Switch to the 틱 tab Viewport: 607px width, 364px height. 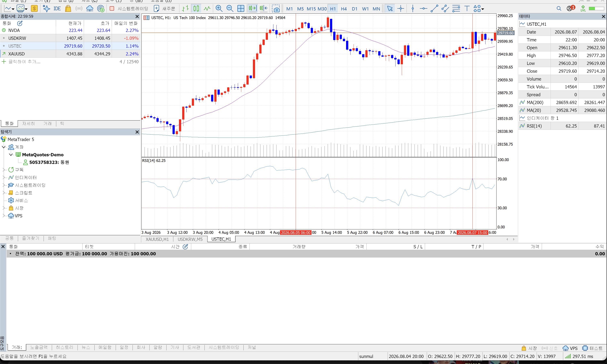(x=62, y=123)
